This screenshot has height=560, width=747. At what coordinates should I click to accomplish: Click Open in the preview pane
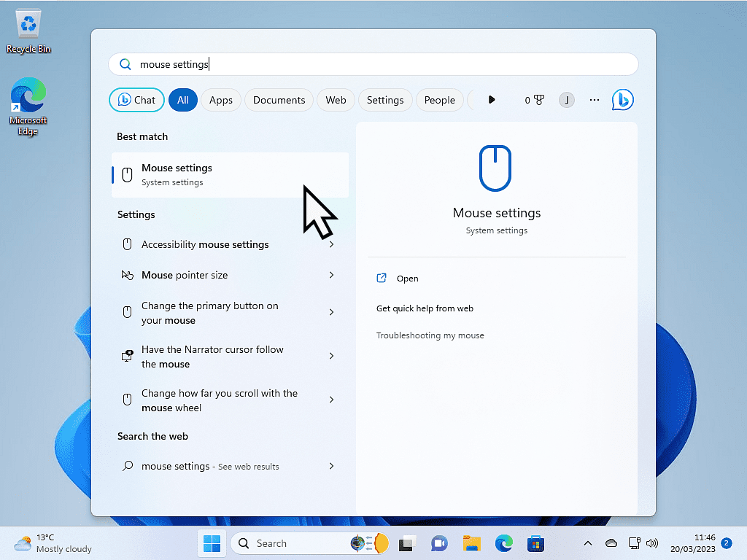(407, 279)
